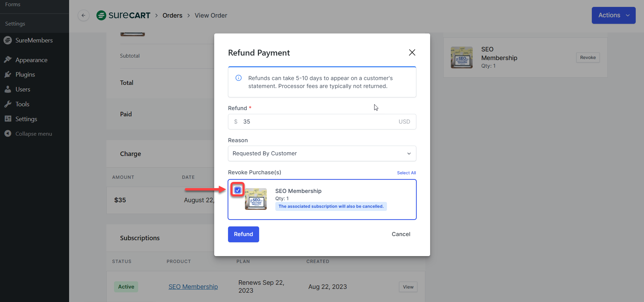
Task: Click the Refund Payment dialog title
Action: [x=259, y=53]
